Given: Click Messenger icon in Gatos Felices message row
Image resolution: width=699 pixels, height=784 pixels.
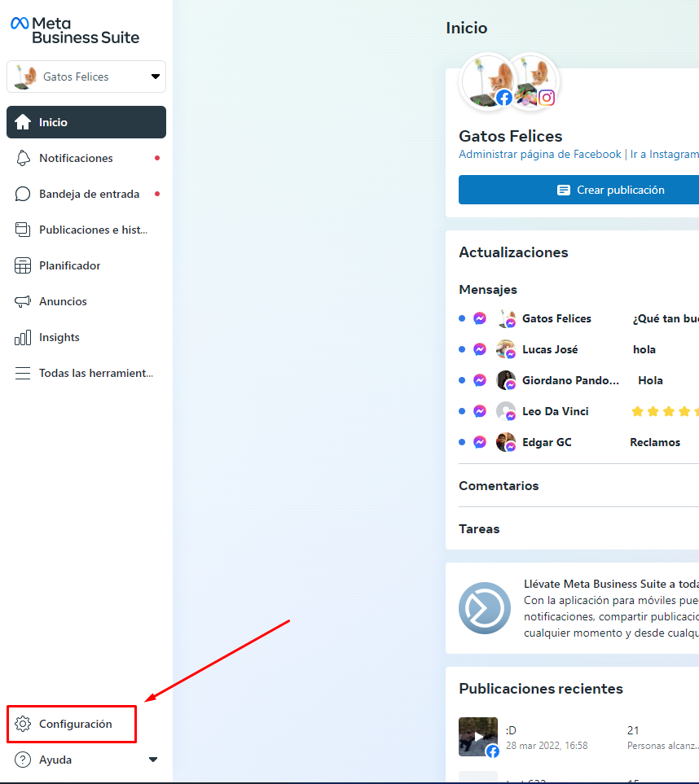Looking at the screenshot, I should [x=479, y=318].
